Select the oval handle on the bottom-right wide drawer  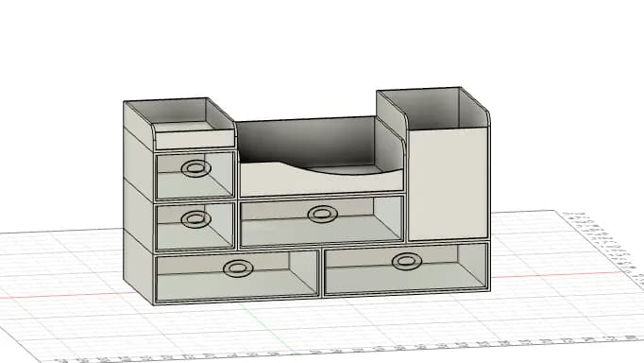(x=407, y=261)
